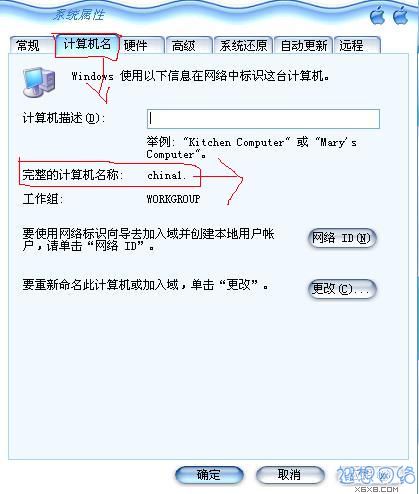
Task: Click the 系统属性 window title
Action: pyautogui.click(x=79, y=15)
